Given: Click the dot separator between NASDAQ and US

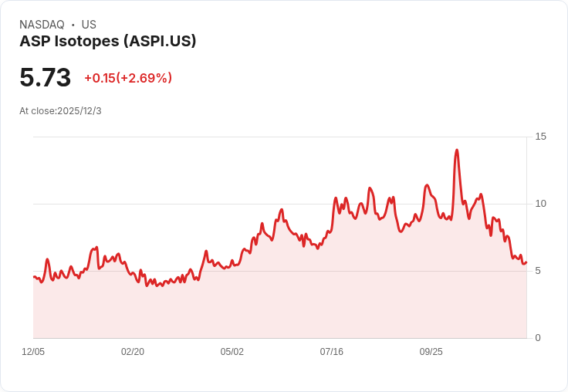Looking at the screenshot, I should pos(73,25).
